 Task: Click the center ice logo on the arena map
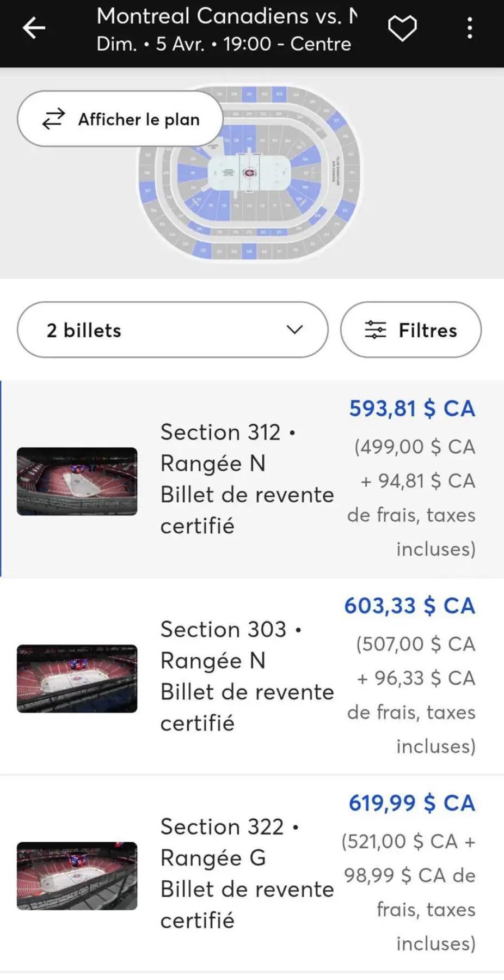coord(249,173)
